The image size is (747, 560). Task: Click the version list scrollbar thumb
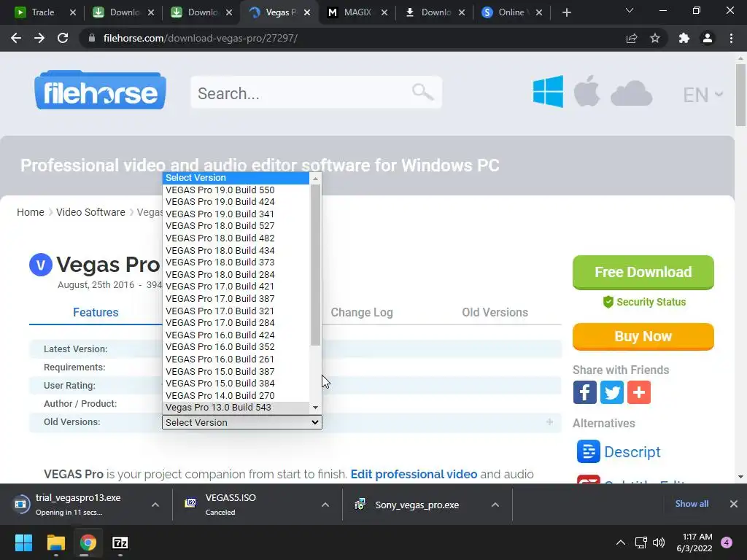pyautogui.click(x=315, y=265)
